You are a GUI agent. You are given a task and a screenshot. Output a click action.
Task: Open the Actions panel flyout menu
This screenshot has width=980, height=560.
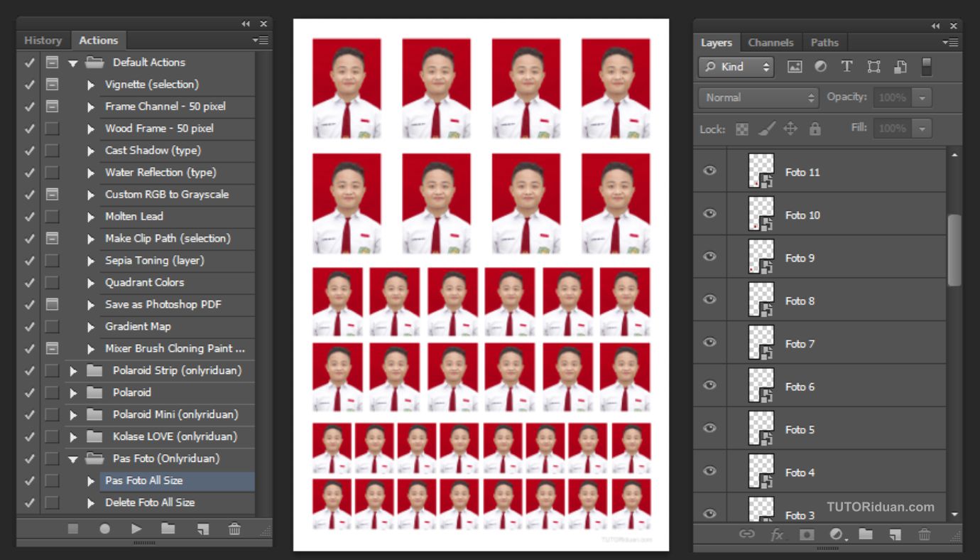tap(261, 40)
